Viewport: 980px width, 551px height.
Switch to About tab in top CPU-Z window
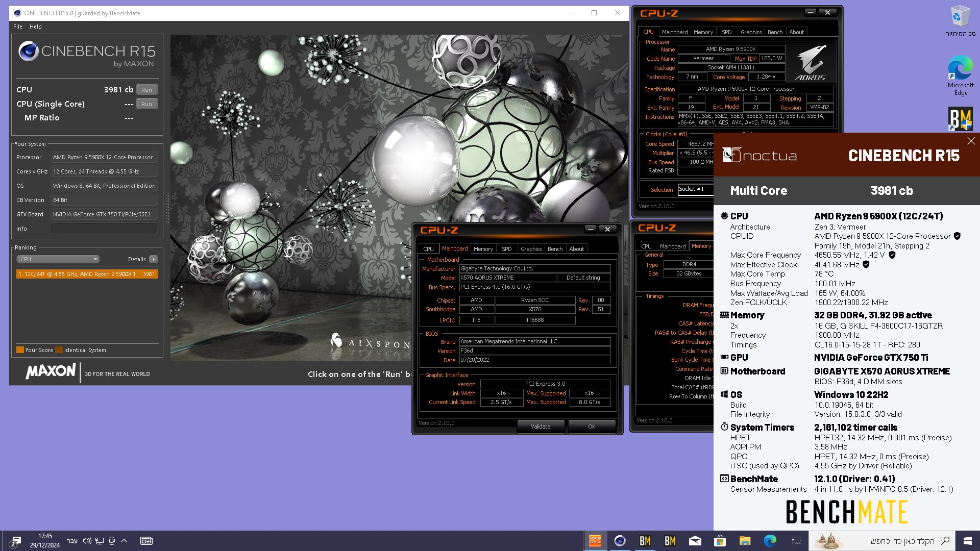[796, 32]
